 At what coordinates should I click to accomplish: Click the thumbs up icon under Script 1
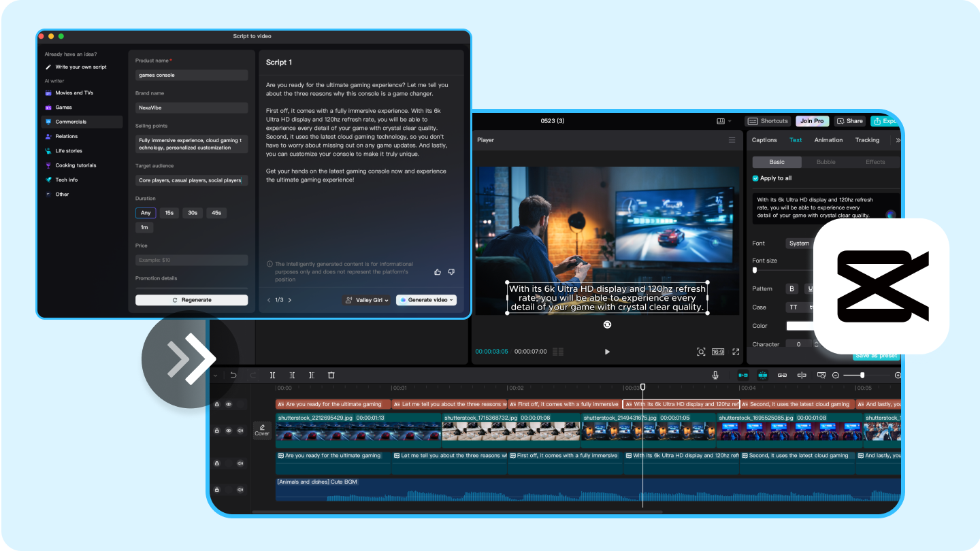(438, 272)
